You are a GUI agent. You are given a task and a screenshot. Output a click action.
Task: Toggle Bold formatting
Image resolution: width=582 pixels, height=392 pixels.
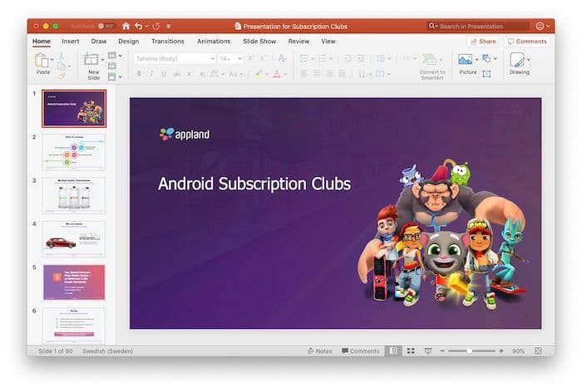[139, 74]
